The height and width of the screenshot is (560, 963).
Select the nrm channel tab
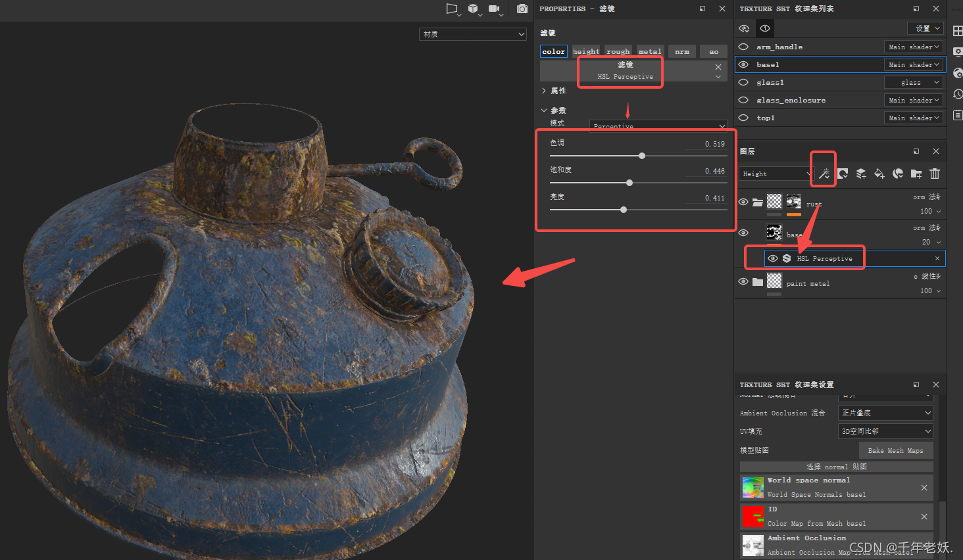682,51
